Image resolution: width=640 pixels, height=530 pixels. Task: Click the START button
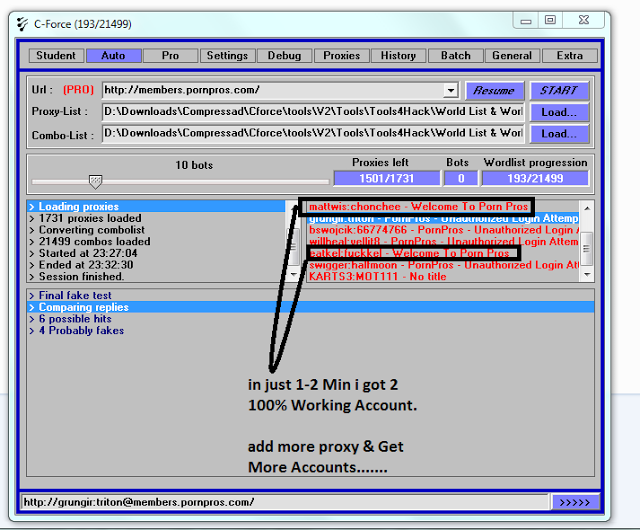point(559,91)
